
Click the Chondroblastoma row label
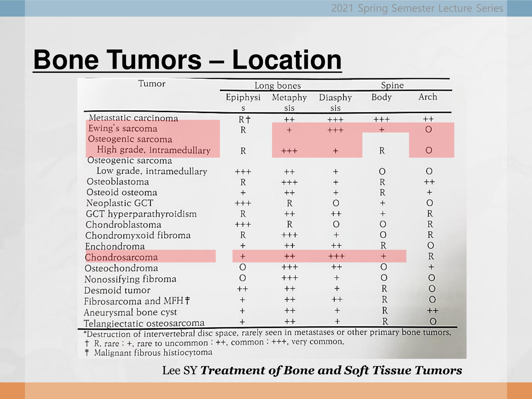click(123, 225)
